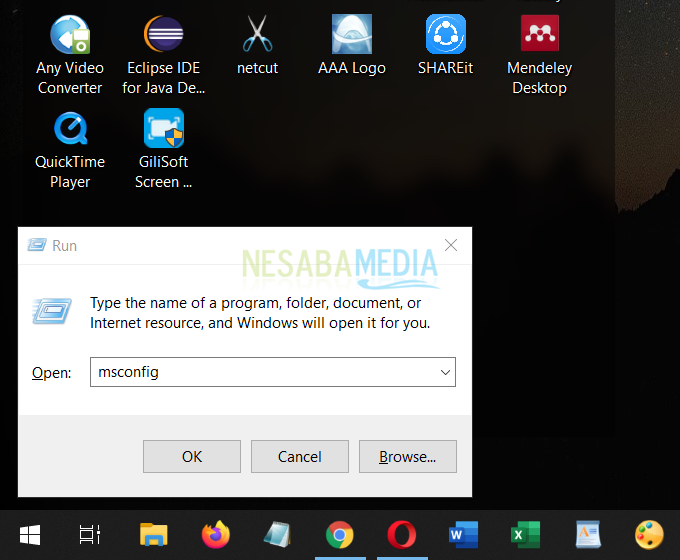Focus the Open text field containing msconfig

pos(273,372)
